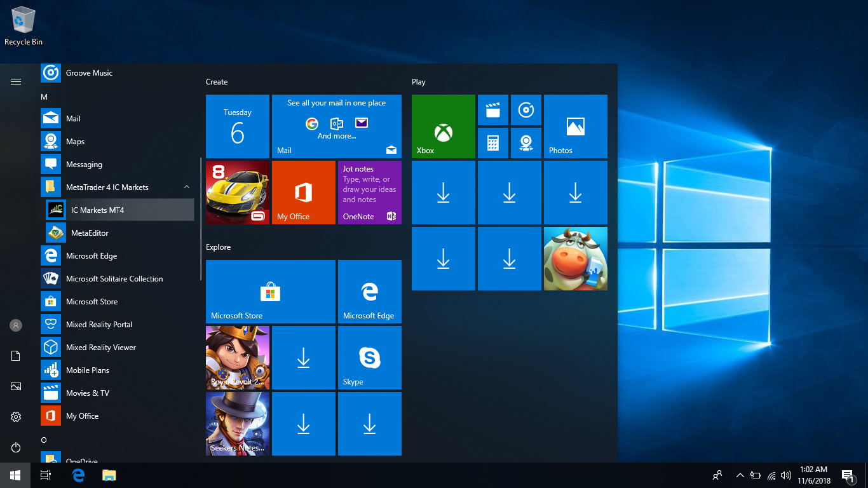Open Microsoft Solitaire Collection

(x=118, y=279)
